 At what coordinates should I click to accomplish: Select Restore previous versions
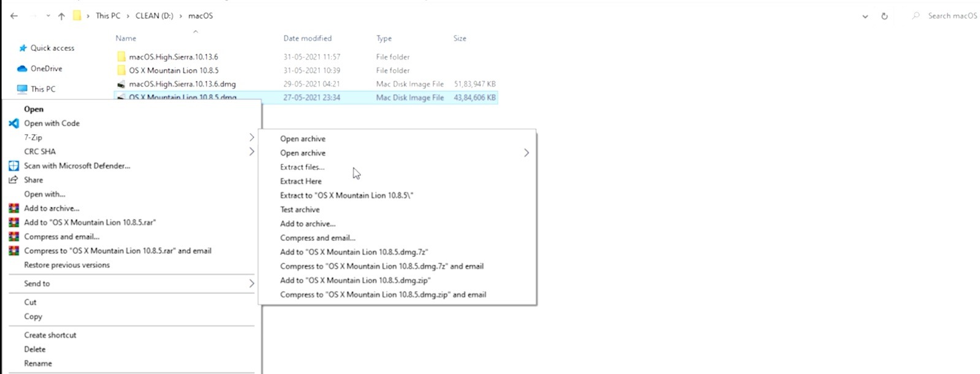coord(67,265)
